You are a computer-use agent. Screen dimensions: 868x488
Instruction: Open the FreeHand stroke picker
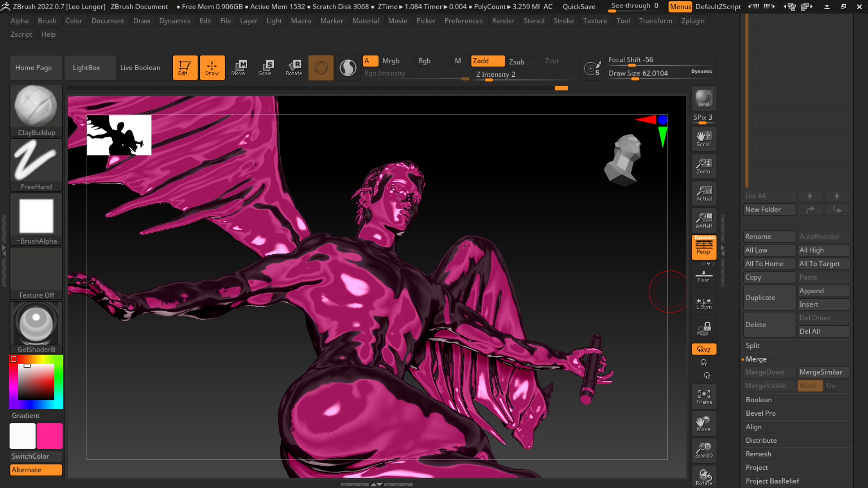[36, 164]
